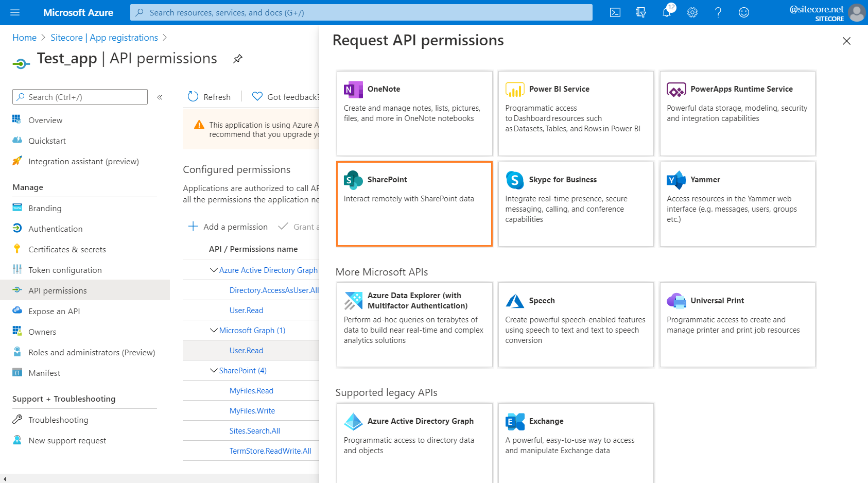Open portal settings gear
This screenshot has width=868, height=483.
[x=692, y=12]
